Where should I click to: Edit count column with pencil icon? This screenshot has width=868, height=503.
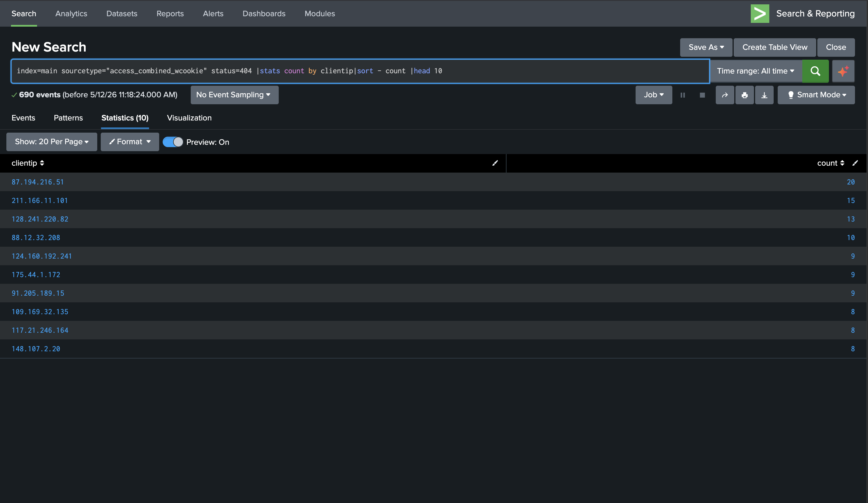click(855, 163)
